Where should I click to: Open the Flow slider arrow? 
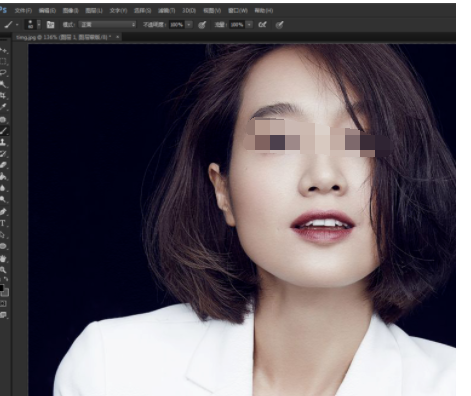(249, 25)
